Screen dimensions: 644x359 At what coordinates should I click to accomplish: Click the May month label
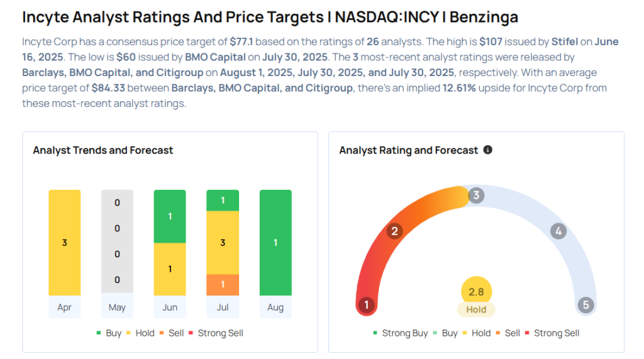(x=117, y=307)
